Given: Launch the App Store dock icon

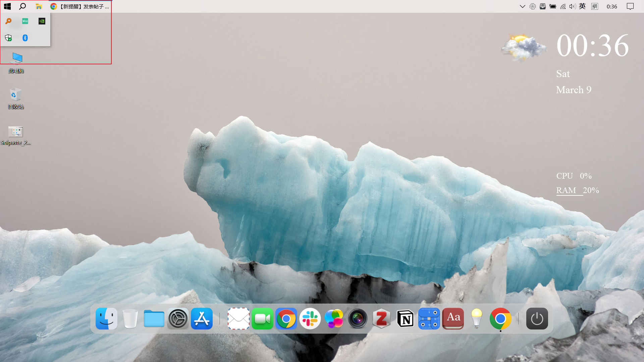Looking at the screenshot, I should pyautogui.click(x=202, y=318).
